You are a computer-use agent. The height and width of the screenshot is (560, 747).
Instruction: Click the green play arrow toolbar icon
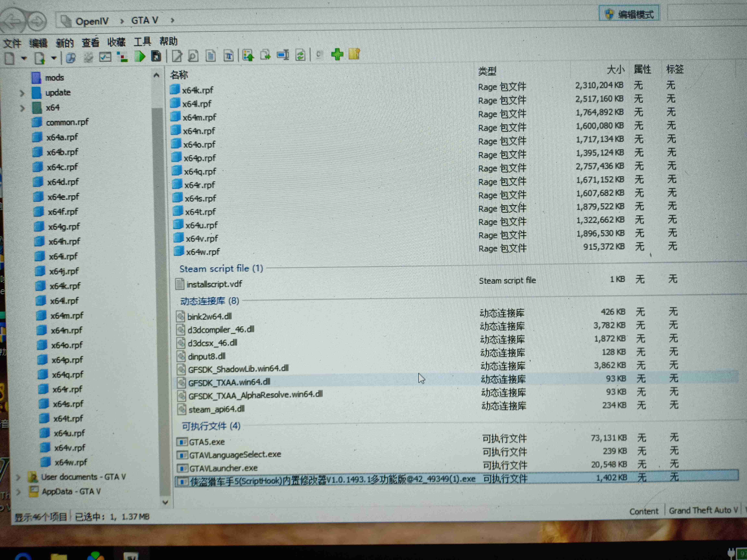coord(139,56)
